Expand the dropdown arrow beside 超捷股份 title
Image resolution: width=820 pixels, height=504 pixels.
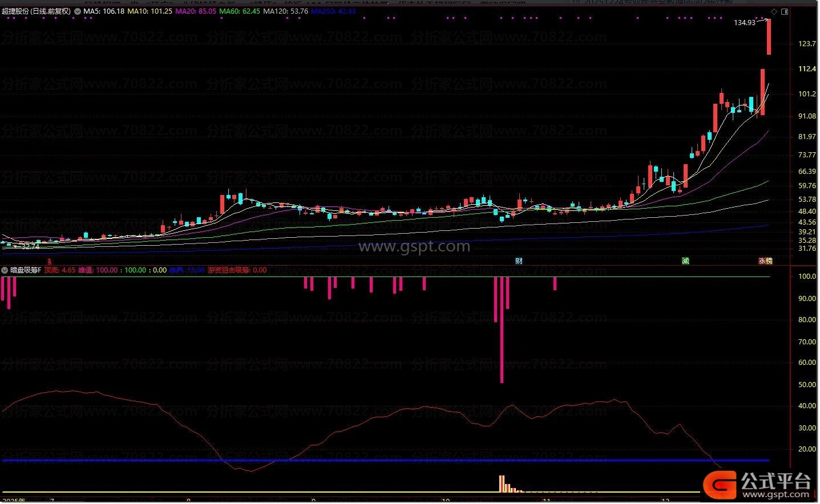tap(78, 11)
